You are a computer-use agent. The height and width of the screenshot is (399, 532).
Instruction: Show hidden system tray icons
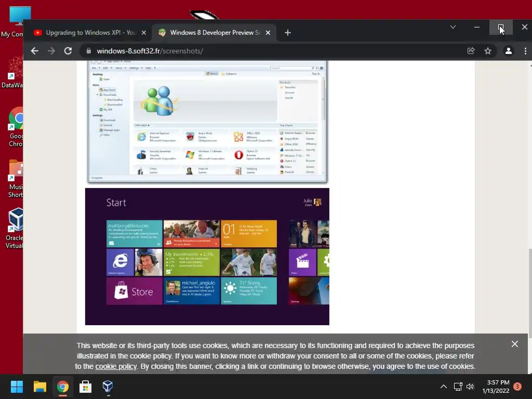click(444, 387)
